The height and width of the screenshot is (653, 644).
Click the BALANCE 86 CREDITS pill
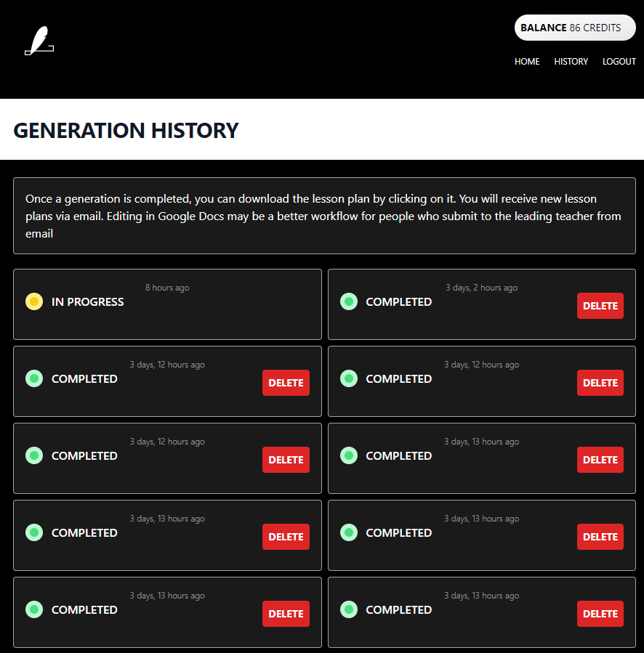tap(575, 27)
